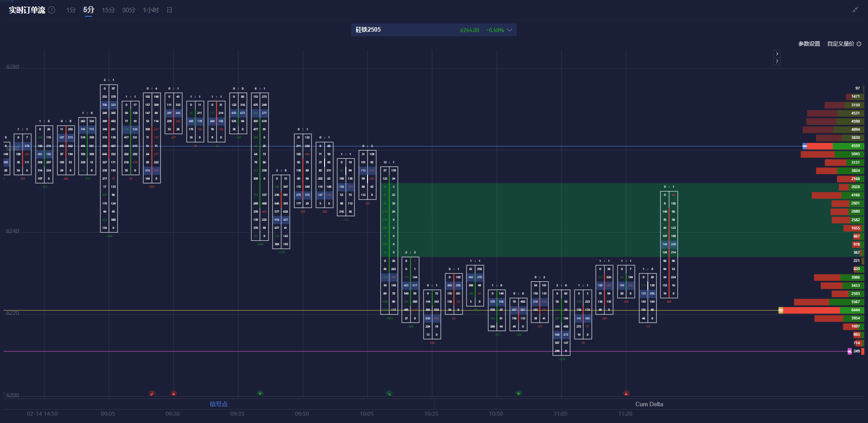Click the help icon beside 实时订单流
Screen dimensions: 868x423
click(x=52, y=10)
